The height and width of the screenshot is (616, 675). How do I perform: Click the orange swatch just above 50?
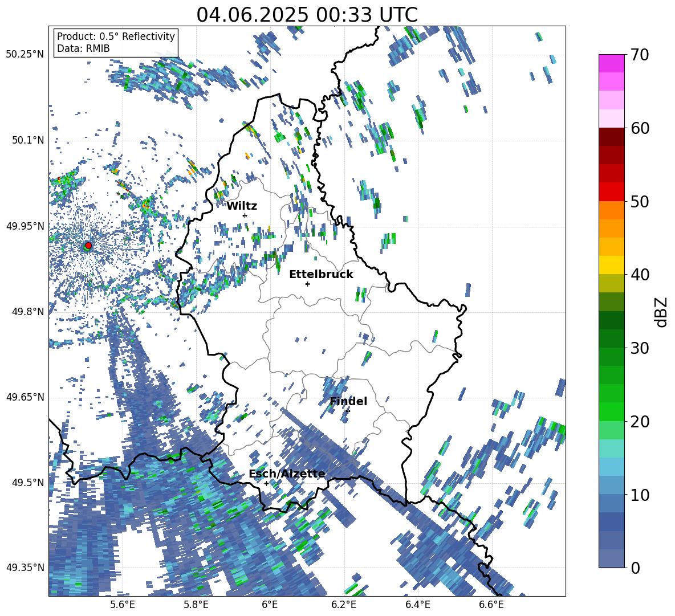(x=611, y=210)
